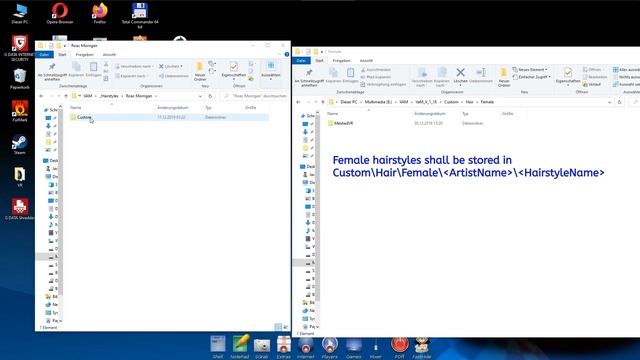640x360 pixels.
Task: Click Neuer Ordner in Female window
Action: pyautogui.click(x=504, y=77)
